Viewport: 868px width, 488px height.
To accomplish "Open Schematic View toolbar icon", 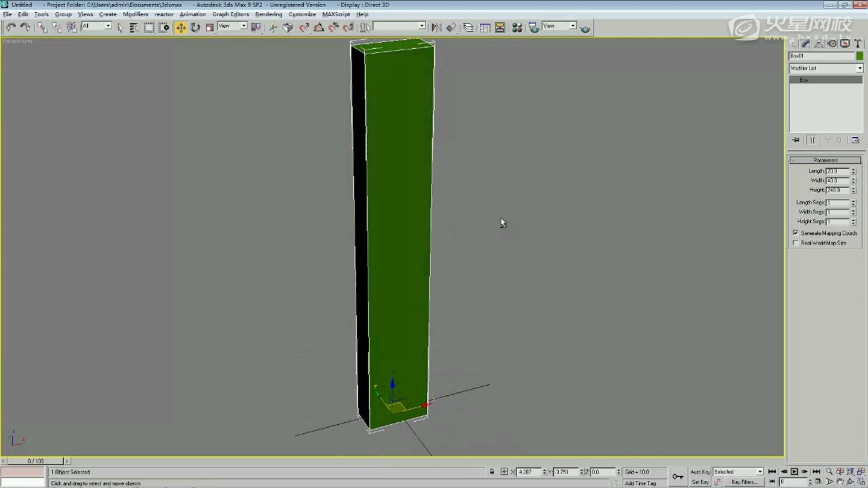I will 500,27.
